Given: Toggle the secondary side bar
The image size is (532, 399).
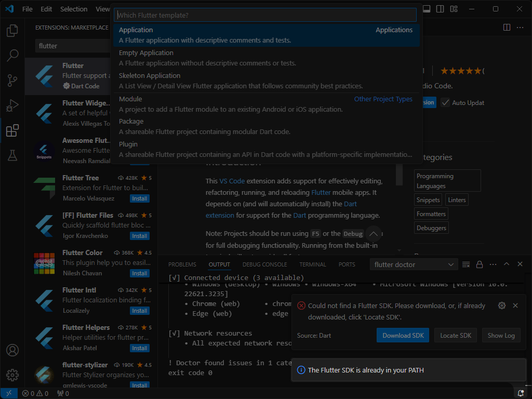Looking at the screenshot, I should pos(440,9).
